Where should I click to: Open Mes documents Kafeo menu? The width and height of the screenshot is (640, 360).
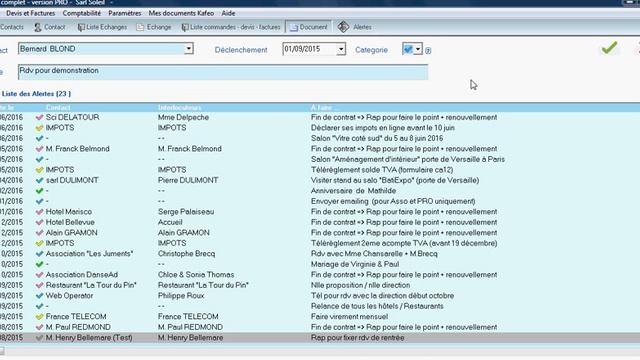point(181,13)
